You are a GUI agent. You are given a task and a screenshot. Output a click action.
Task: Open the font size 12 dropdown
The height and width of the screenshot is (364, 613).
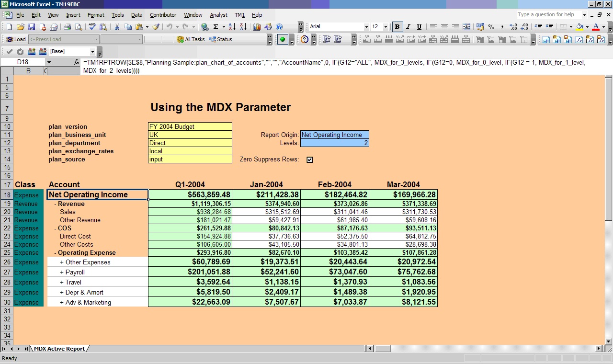point(386,27)
